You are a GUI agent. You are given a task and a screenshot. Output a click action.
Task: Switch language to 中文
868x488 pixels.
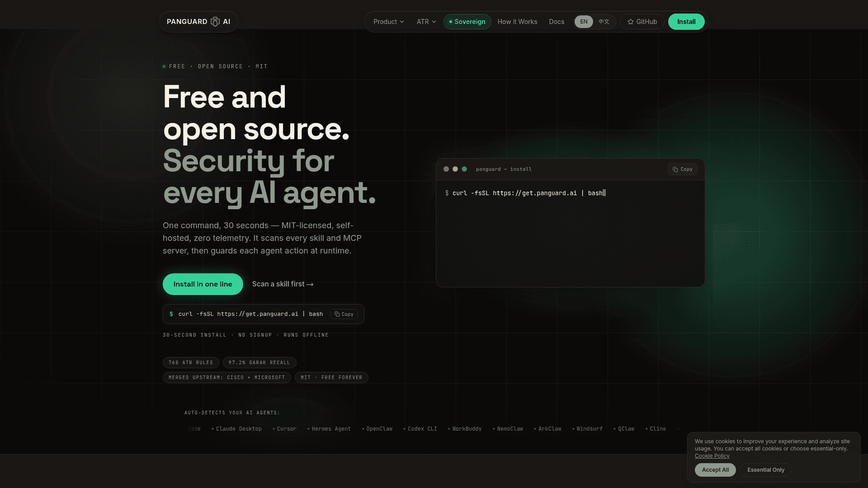(604, 22)
